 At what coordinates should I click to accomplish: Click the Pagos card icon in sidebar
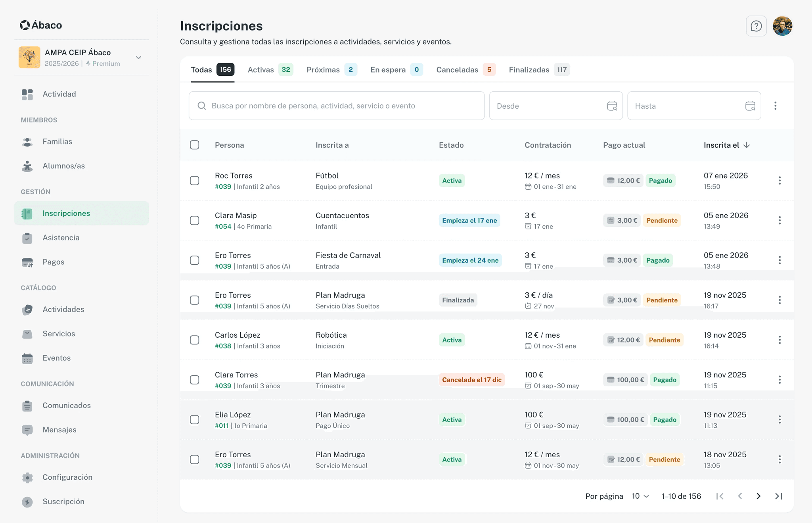click(x=27, y=262)
